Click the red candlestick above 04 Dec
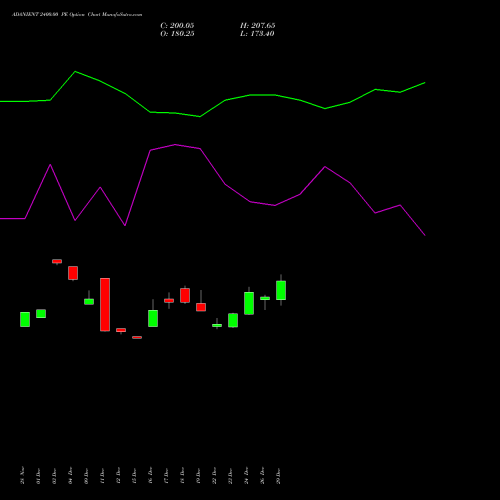 73,273
